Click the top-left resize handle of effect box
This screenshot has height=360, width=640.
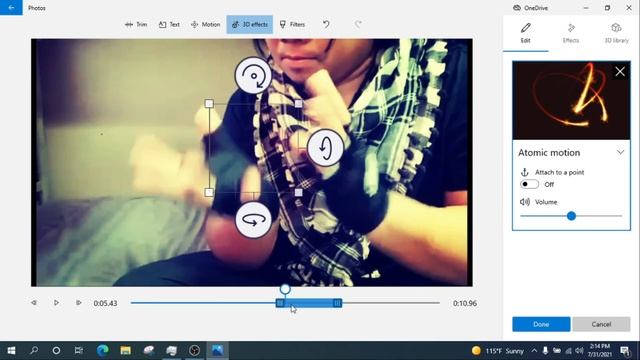[209, 104]
